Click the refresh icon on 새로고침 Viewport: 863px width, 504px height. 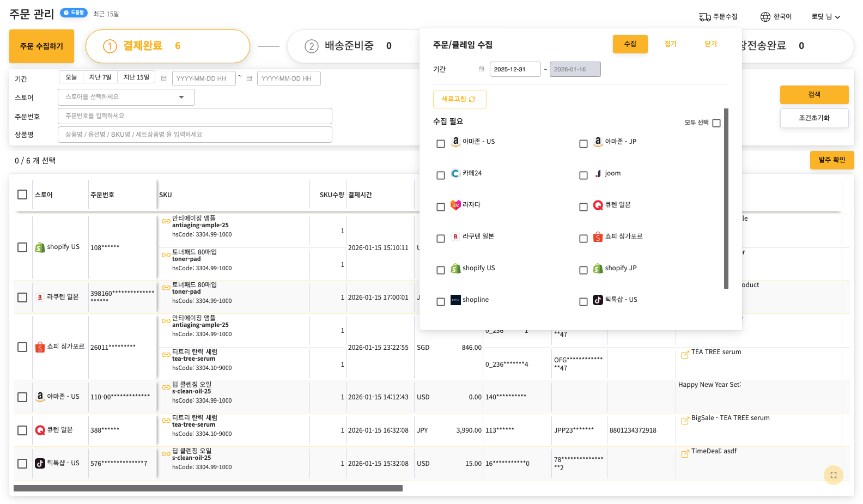[x=472, y=99]
